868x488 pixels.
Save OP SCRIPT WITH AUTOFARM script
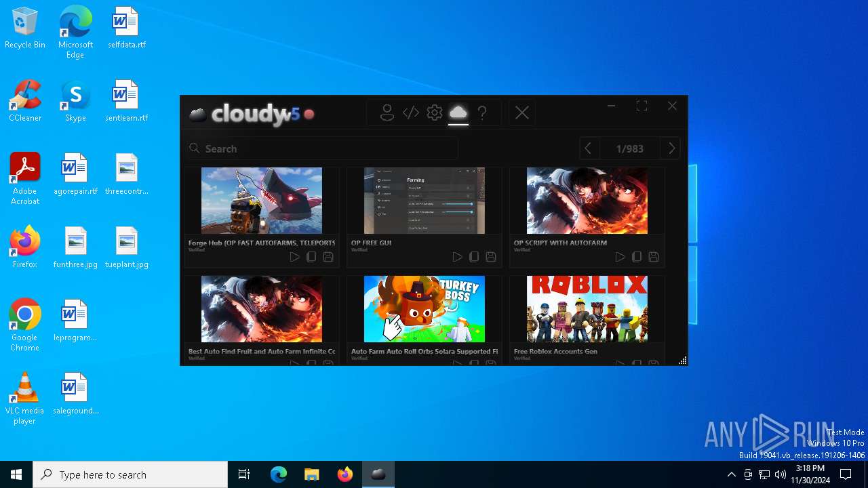coord(654,257)
